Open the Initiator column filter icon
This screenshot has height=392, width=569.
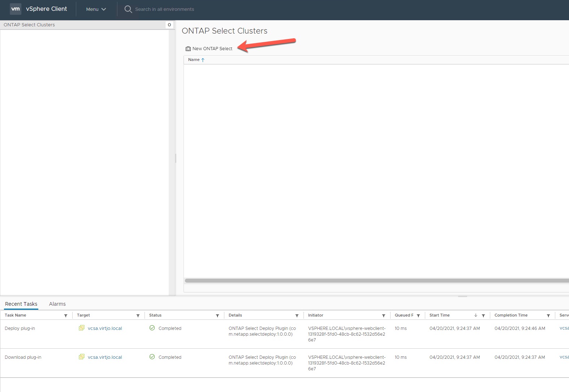[x=384, y=316]
